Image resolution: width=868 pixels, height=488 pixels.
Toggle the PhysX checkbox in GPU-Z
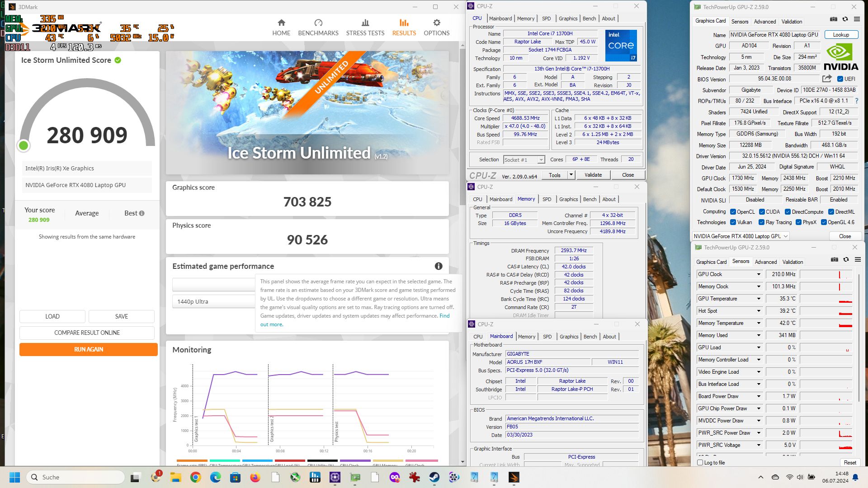[x=798, y=222]
